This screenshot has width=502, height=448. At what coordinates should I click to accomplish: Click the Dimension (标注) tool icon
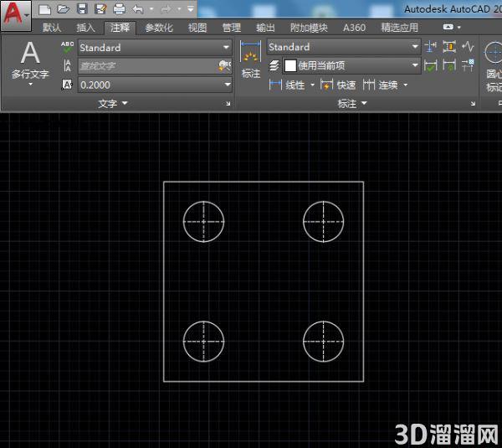pyautogui.click(x=251, y=59)
